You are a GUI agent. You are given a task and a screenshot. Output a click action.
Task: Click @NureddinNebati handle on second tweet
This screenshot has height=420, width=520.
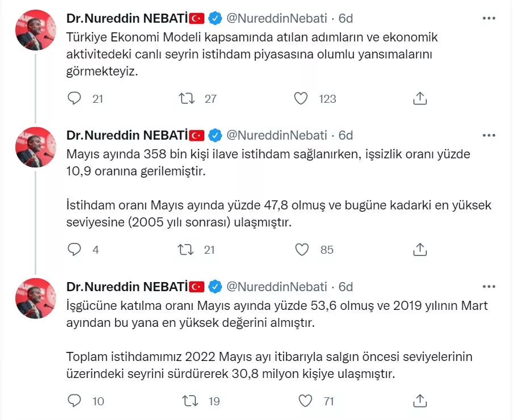(x=276, y=135)
